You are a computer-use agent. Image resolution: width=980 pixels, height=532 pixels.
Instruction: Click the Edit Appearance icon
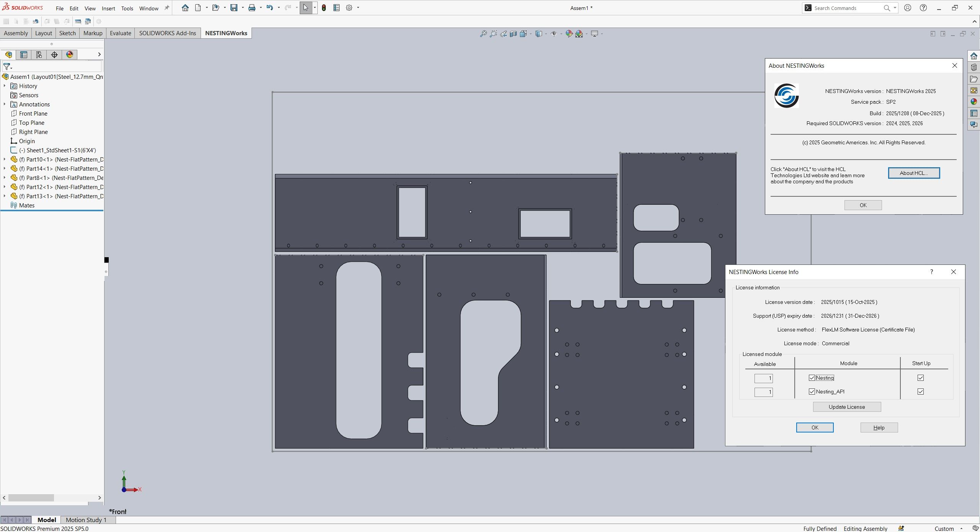click(569, 34)
